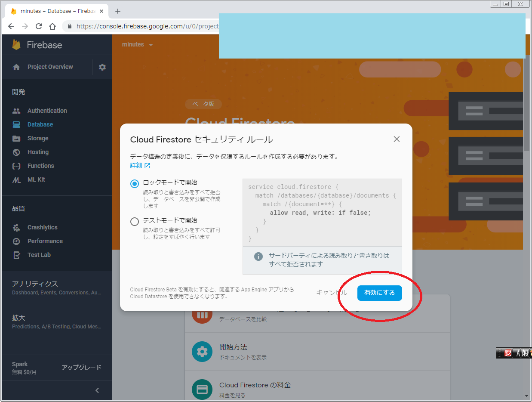Click the site lock icon in address bar
This screenshot has width=532, height=402.
coord(70,26)
